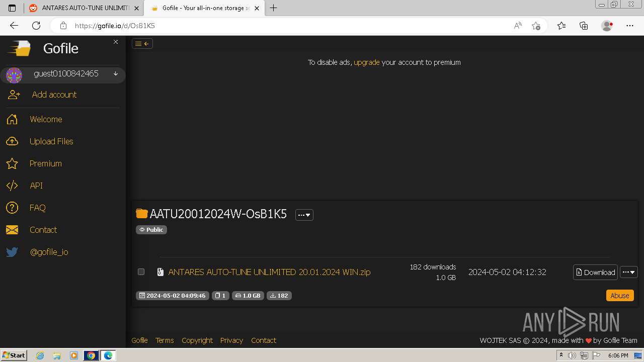Open the Gofile footer link
This screenshot has height=362, width=644.
coord(139,340)
